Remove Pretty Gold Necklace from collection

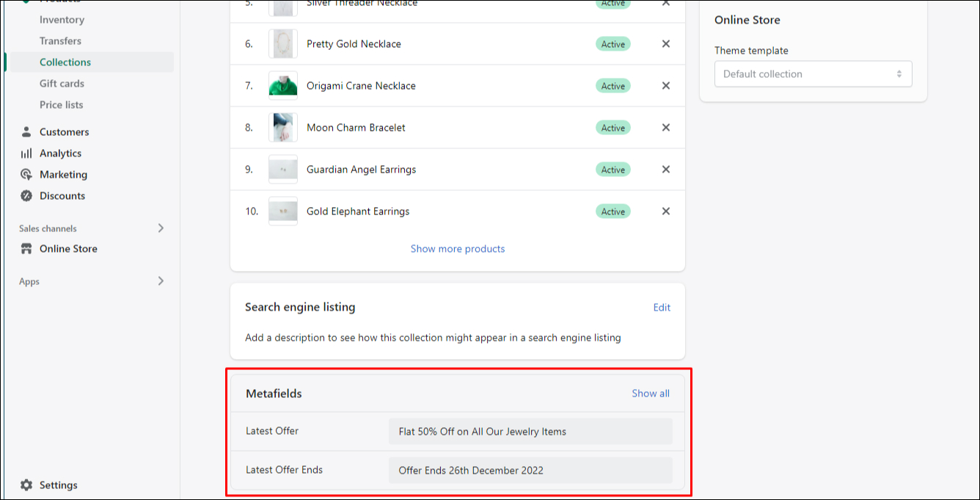[666, 44]
